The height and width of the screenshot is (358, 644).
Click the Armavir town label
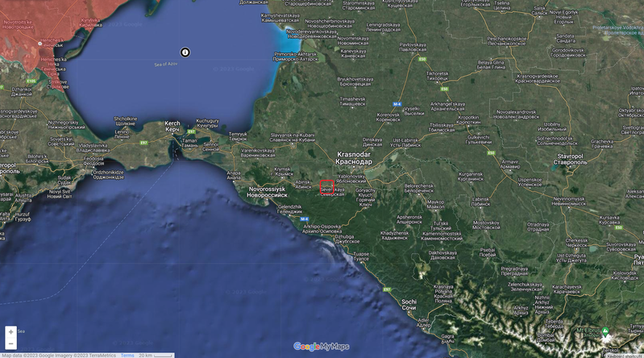pyautogui.click(x=509, y=164)
